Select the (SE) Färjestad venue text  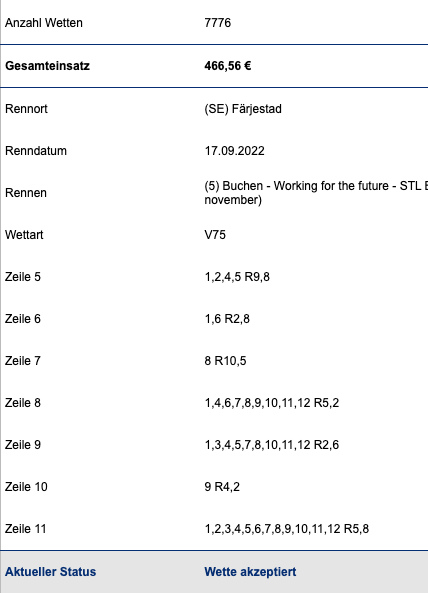pos(243,109)
